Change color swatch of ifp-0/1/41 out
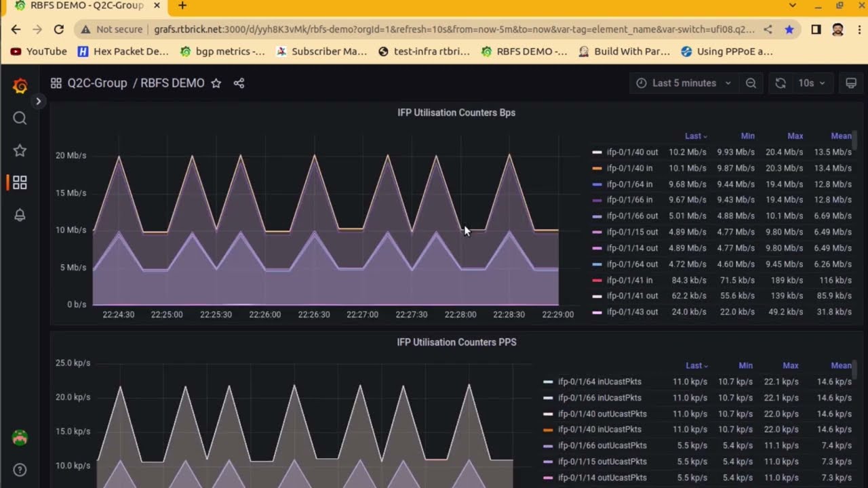The width and height of the screenshot is (868, 488). [x=597, y=296]
